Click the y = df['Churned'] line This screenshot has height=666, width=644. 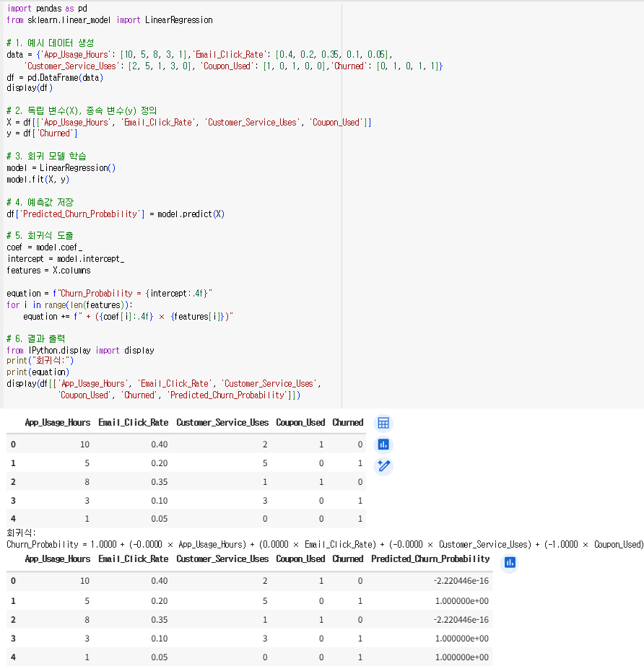pos(42,133)
